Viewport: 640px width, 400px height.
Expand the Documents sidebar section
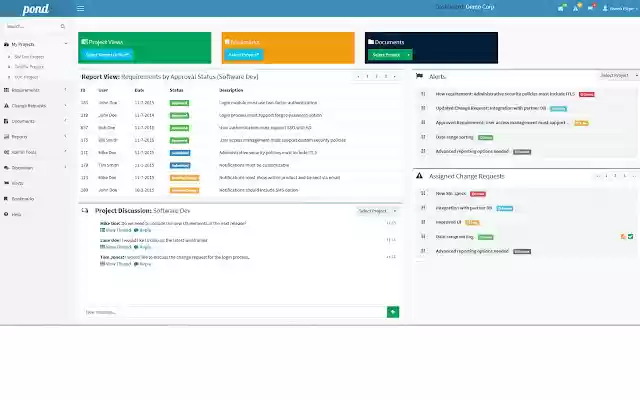click(x=66, y=121)
